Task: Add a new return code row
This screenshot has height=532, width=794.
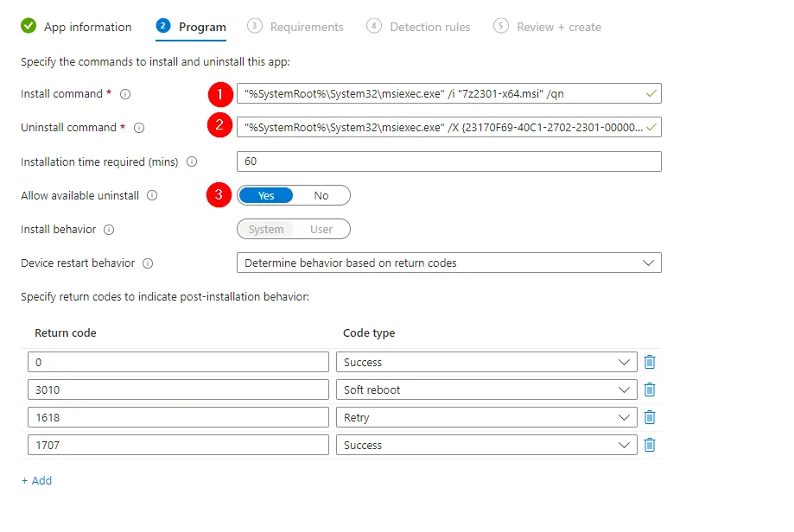Action: [36, 481]
